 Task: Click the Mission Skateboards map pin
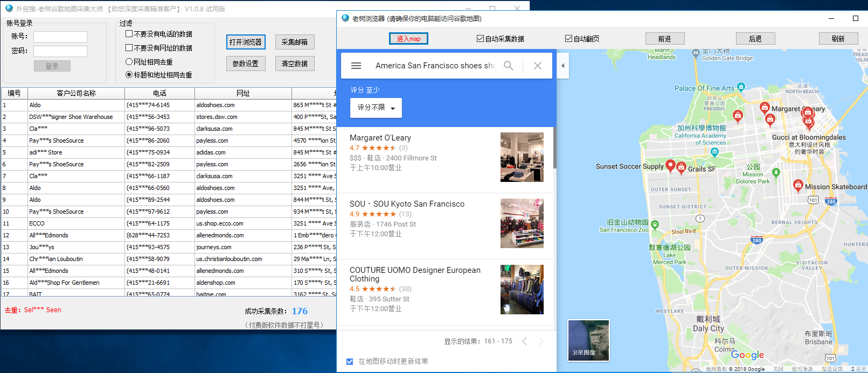point(798,186)
